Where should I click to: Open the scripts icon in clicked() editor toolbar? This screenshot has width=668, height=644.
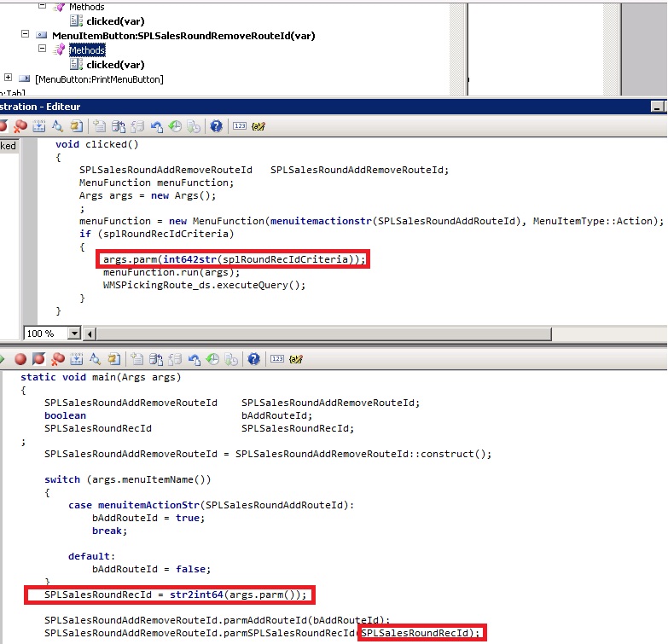coord(76,126)
